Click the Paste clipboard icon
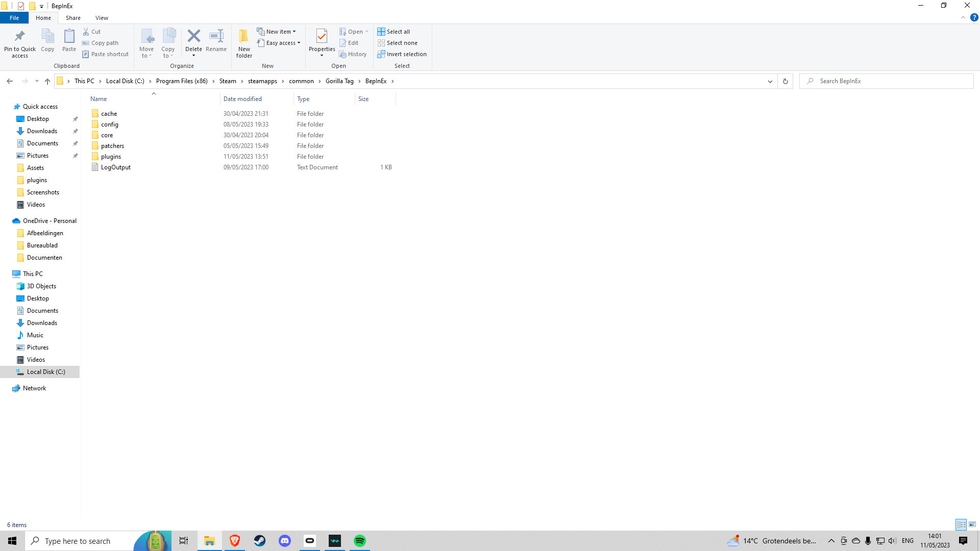980x551 pixels. 69,36
